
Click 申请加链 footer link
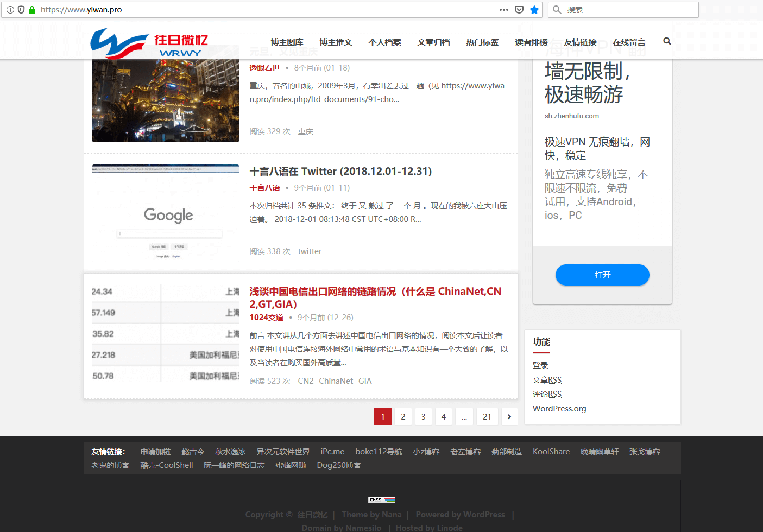pyautogui.click(x=155, y=452)
